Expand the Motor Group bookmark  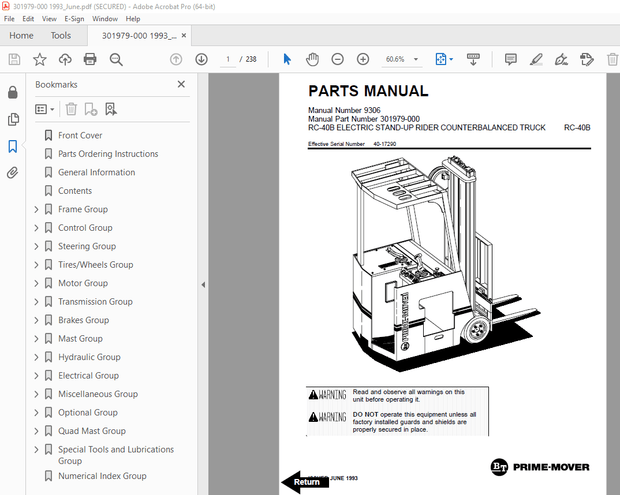36,283
